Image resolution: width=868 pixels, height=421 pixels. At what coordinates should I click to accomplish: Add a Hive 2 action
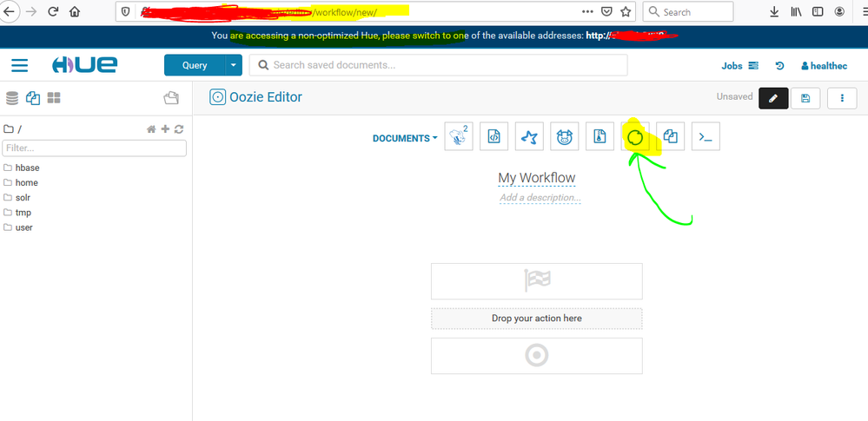459,136
